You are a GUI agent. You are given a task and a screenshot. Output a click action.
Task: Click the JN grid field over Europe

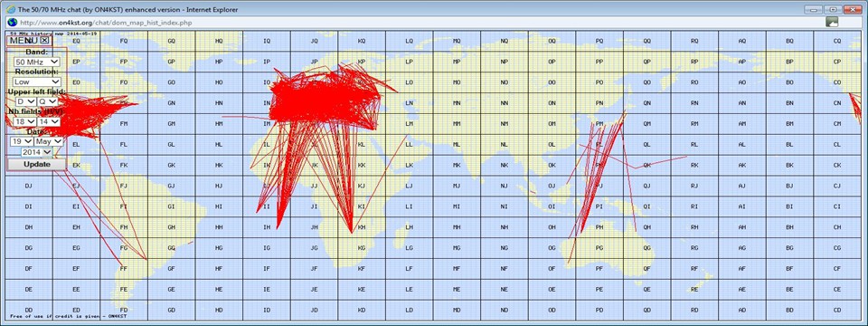pyautogui.click(x=314, y=103)
